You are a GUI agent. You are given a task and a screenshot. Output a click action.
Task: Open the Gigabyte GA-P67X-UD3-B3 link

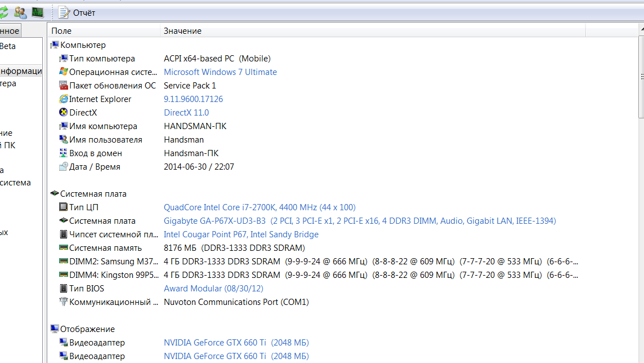point(360,221)
